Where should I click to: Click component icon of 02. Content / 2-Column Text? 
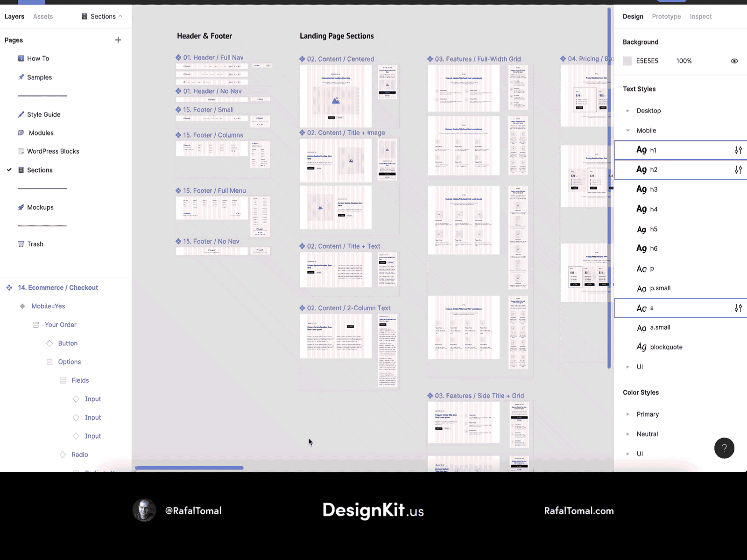[303, 308]
